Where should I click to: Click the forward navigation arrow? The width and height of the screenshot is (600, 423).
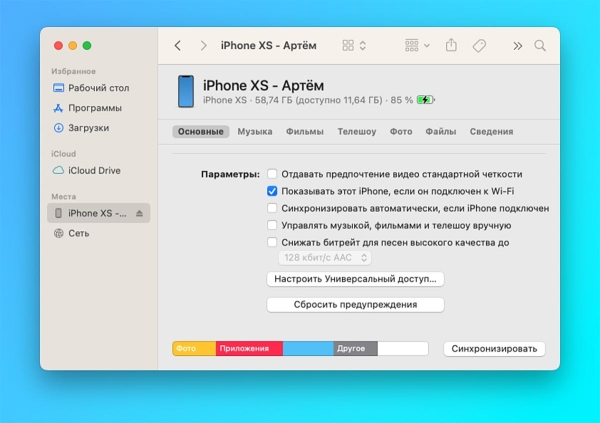(x=204, y=46)
